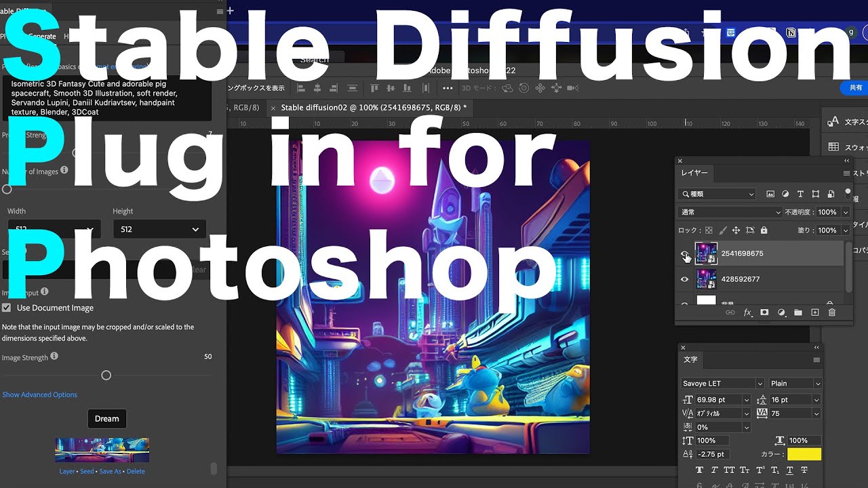Toggle lock all padlock
Screen dimensions: 868x488
pos(764,230)
